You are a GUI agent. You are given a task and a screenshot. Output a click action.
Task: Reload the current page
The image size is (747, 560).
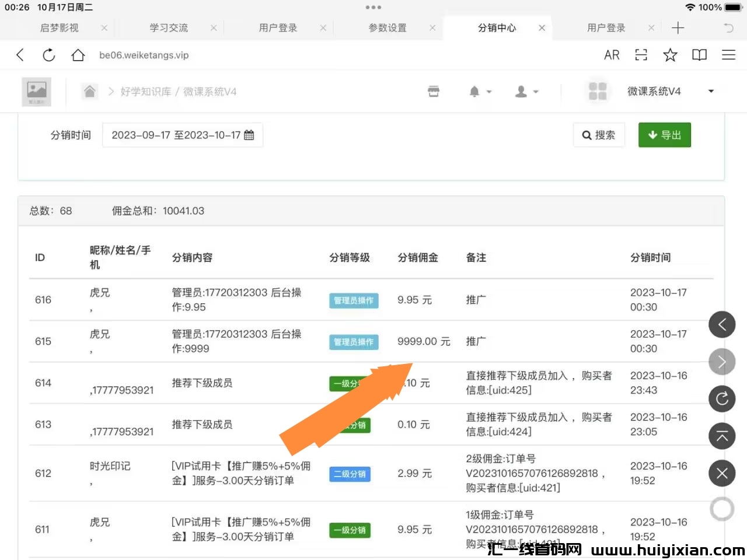click(x=49, y=55)
